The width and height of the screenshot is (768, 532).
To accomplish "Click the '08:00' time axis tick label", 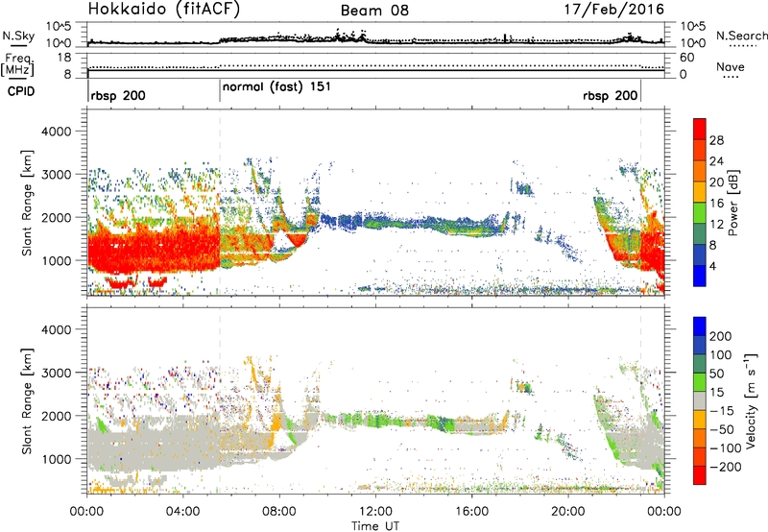I will 279,512.
